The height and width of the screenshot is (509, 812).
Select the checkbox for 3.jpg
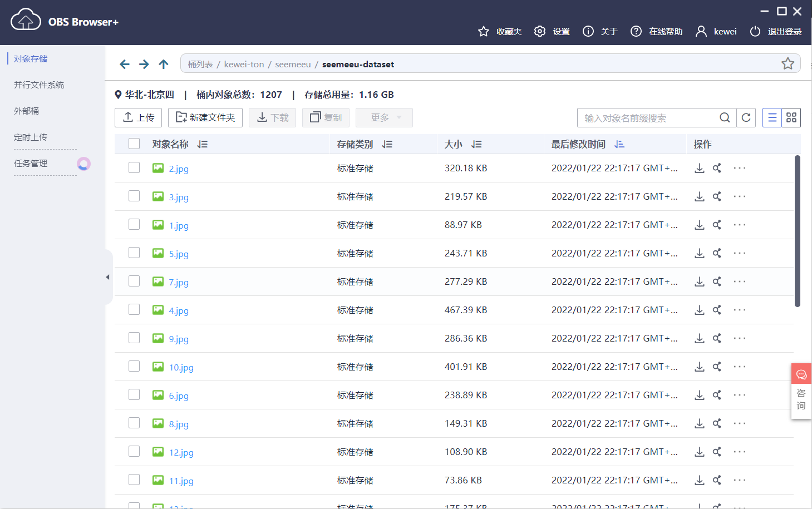pyautogui.click(x=134, y=196)
